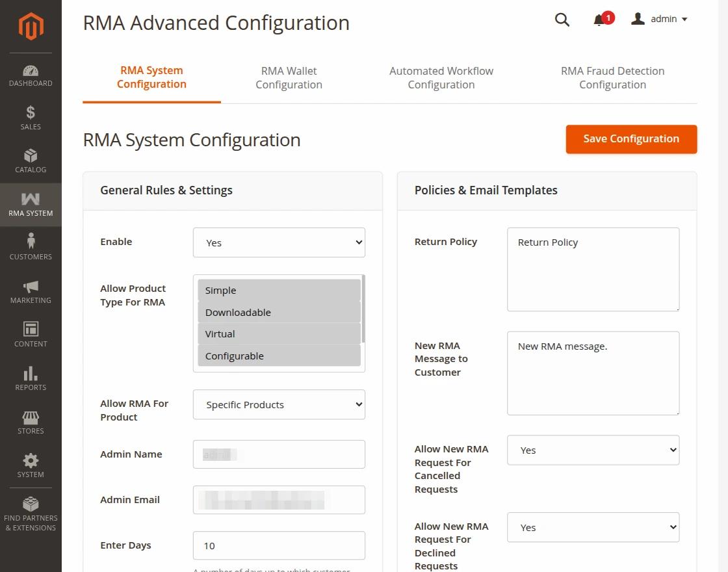
Task: Click the Admin Email input field
Action: (x=279, y=500)
